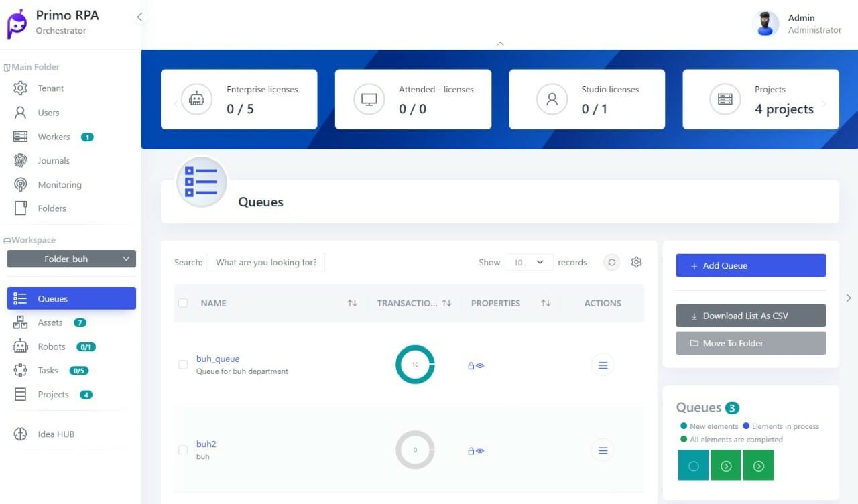The width and height of the screenshot is (858, 504).
Task: Open the Show records dropdown
Action: (x=529, y=263)
